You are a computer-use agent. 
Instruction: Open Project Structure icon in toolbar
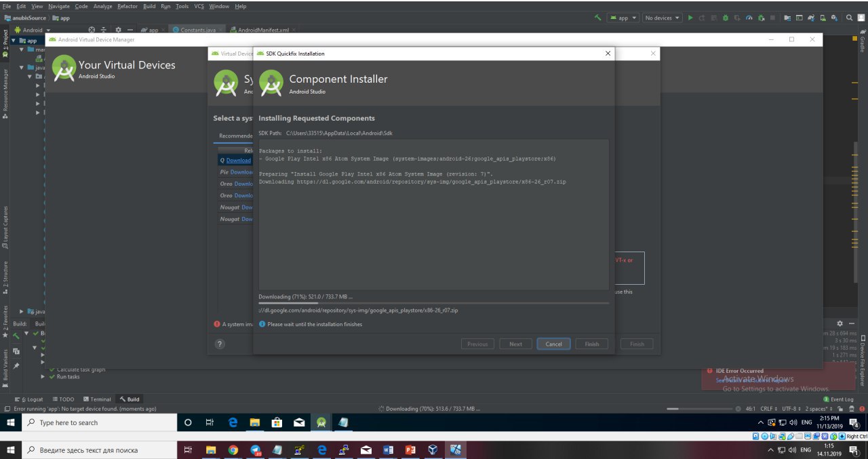(787, 18)
